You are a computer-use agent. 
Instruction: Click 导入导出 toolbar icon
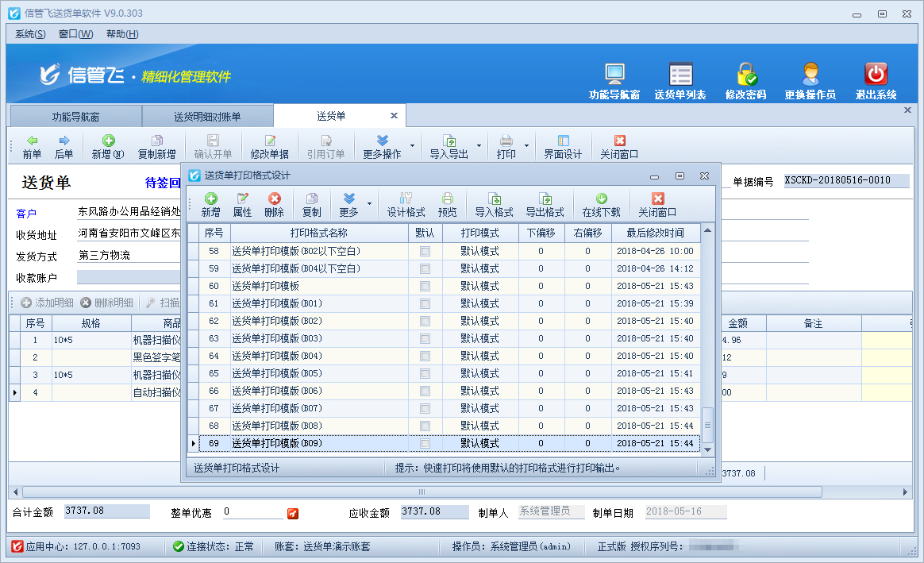click(449, 146)
